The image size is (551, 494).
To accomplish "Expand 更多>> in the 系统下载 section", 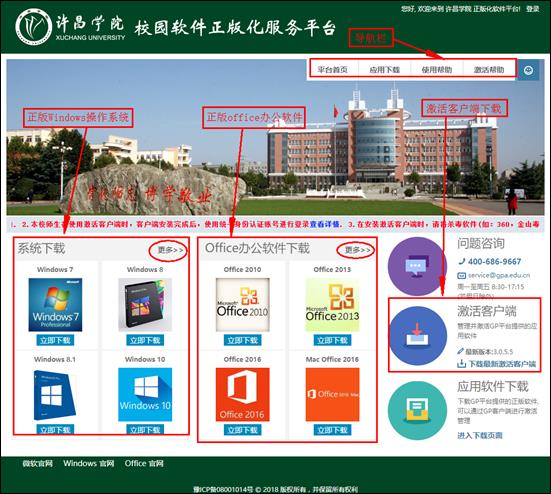I will click(170, 250).
